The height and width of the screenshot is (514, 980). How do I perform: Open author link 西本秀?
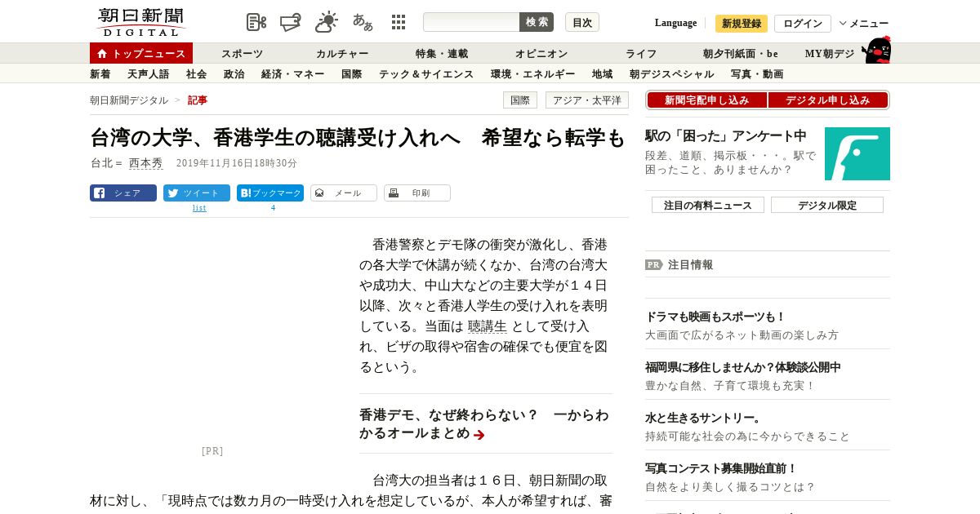pos(146,163)
